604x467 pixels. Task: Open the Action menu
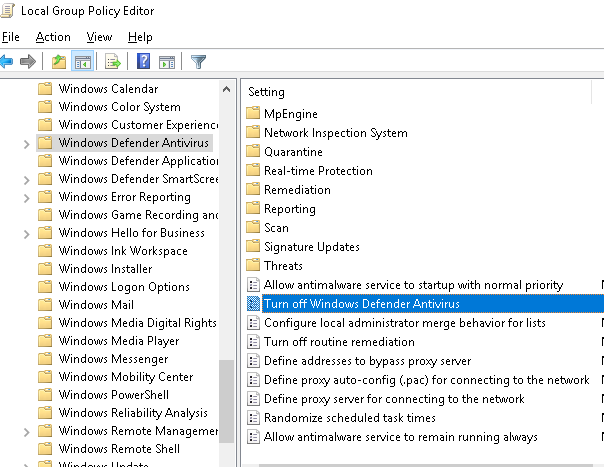[53, 37]
